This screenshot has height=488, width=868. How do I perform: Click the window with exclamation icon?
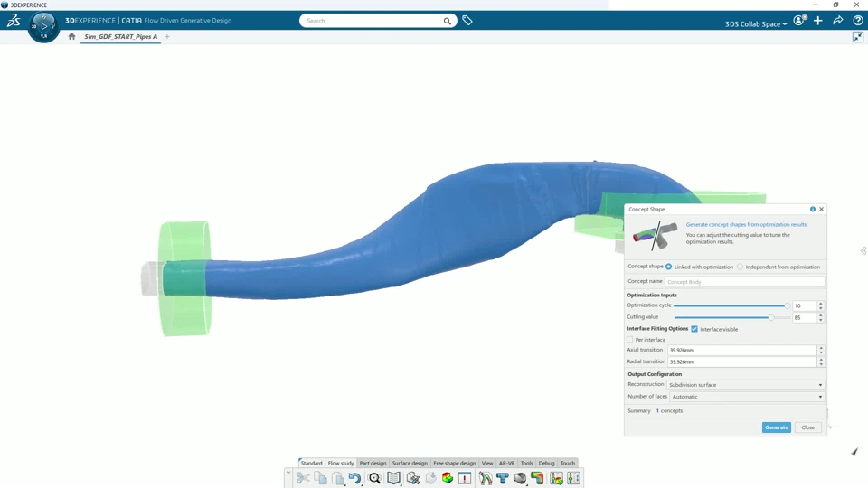[465, 478]
